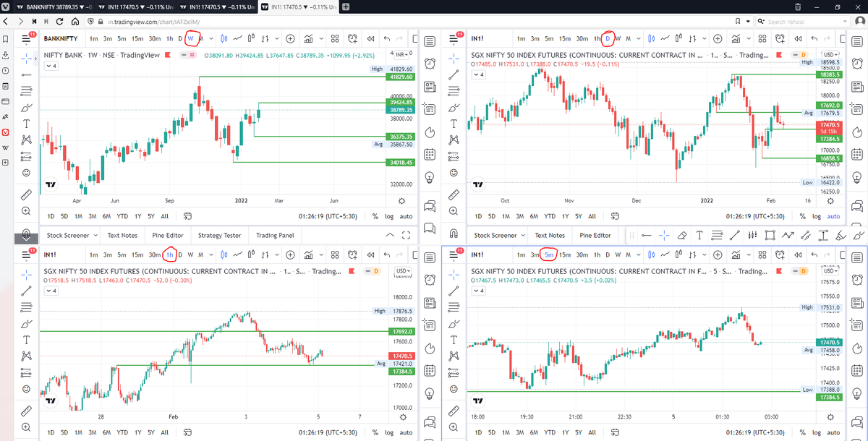This screenshot has width=868, height=441.
Task: Open the Trading Panel tab
Action: (x=275, y=235)
